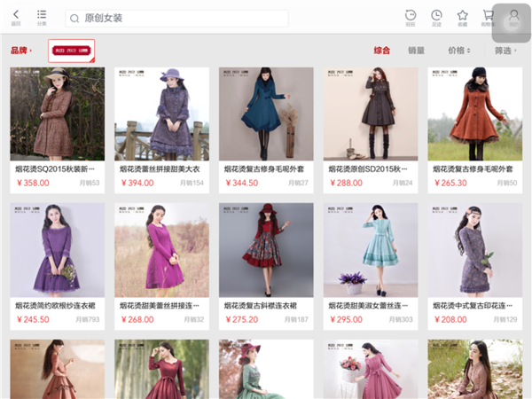Open thumbnail of light blue lace dress ¥295.00
Screen dimensions: 532x399
click(x=371, y=250)
